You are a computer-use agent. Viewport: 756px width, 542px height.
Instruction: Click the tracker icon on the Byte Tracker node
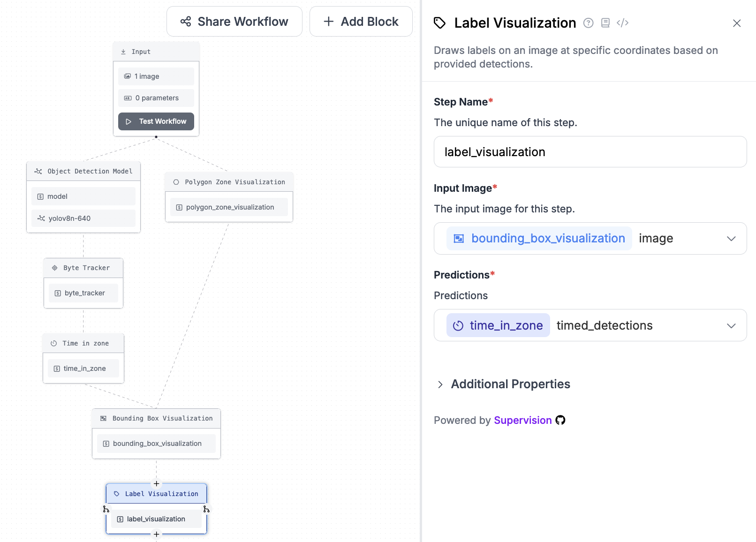(54, 268)
